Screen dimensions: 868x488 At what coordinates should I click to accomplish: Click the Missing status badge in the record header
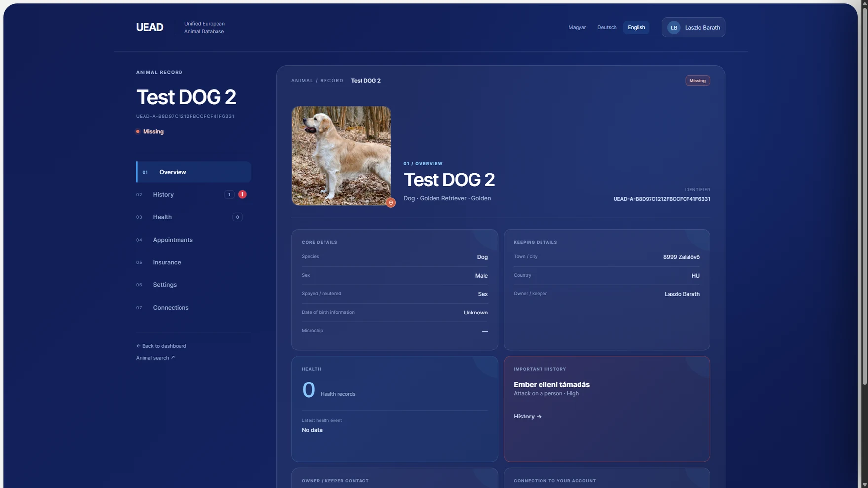[697, 81]
